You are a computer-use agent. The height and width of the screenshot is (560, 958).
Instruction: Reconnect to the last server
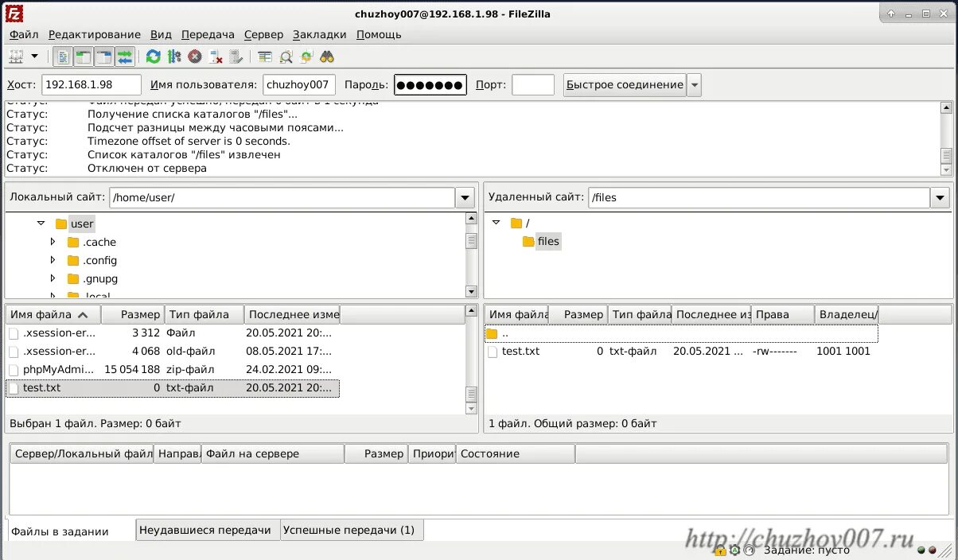[236, 56]
